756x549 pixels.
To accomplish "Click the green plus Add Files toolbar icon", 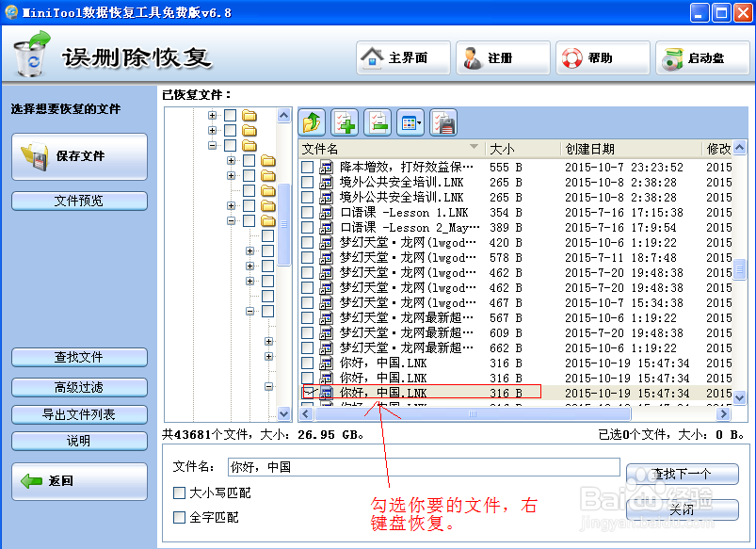I will 345,122.
